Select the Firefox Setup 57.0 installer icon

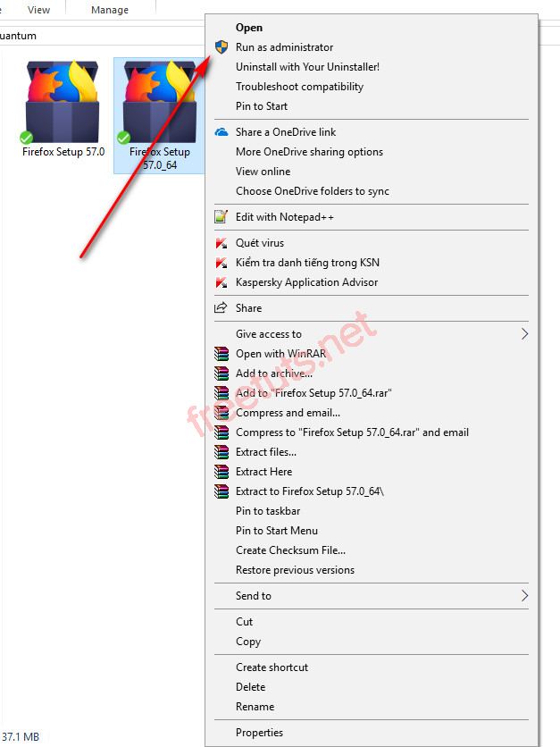(x=63, y=101)
